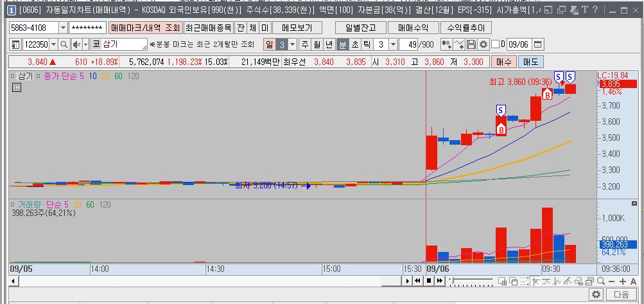Image resolution: width=644 pixels, height=304 pixels.
Task: Click the speaker sound icon
Action: (77, 44)
